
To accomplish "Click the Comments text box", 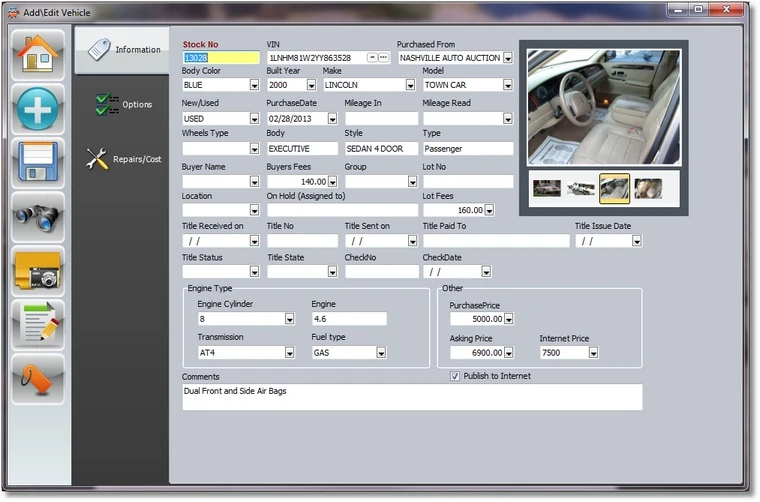I will pyautogui.click(x=410, y=397).
